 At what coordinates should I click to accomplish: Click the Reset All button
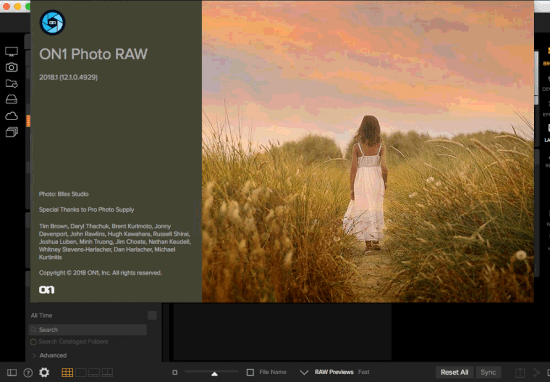454,373
